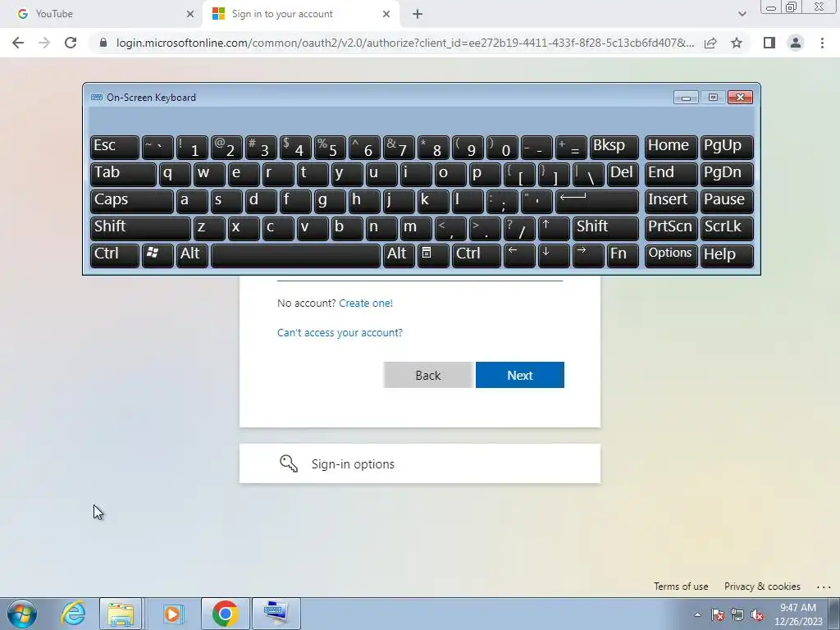Click the address bar URL
Viewport: 840px width, 630px height.
tap(405, 43)
